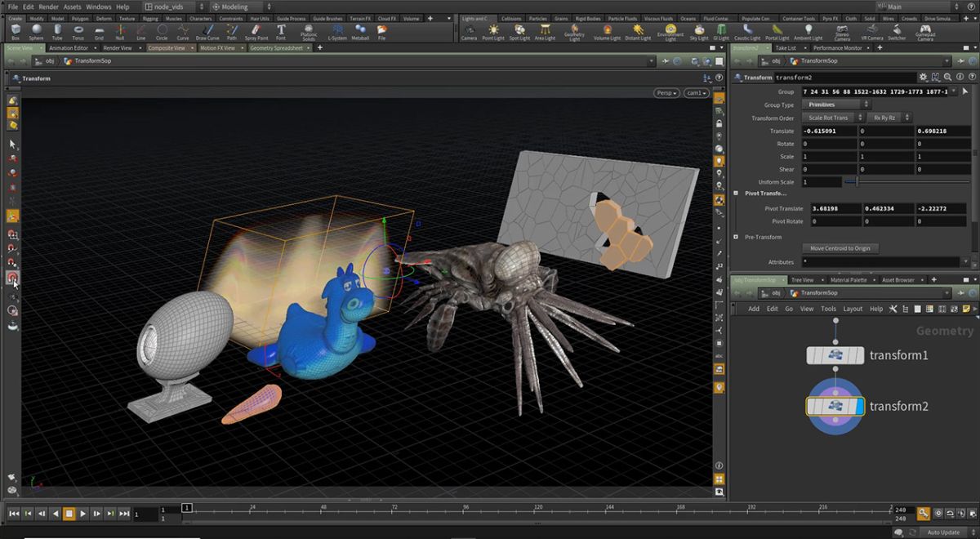
Task: Add a Portal Light
Action: [777, 33]
